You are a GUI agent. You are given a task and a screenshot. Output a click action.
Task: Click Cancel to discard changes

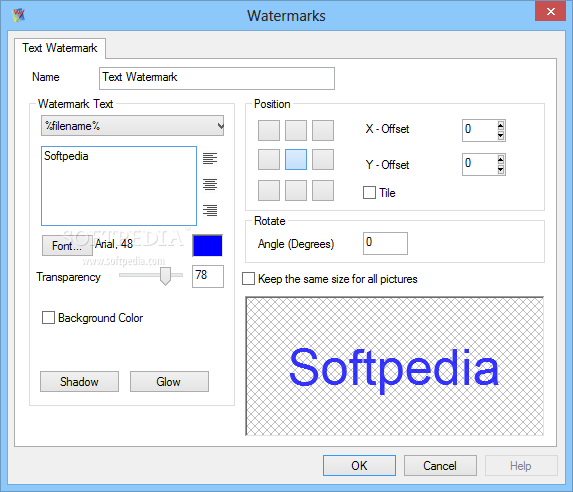click(440, 465)
